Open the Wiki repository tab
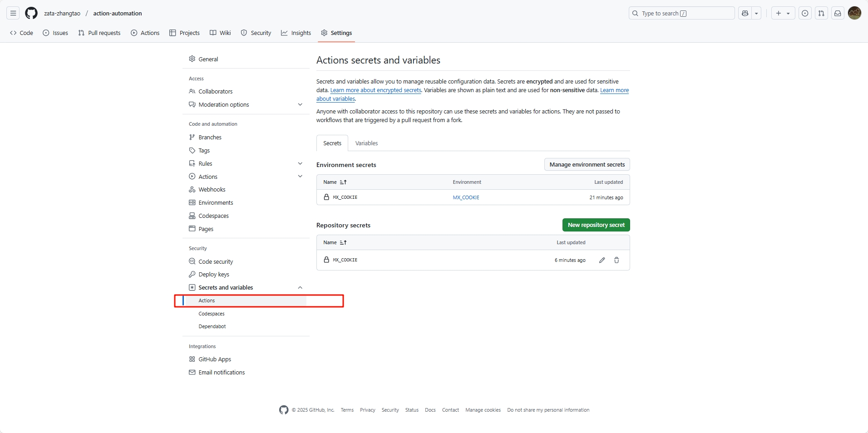Image resolution: width=868 pixels, height=433 pixels. (220, 33)
